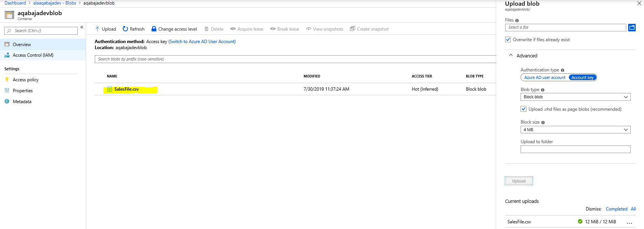Click the Upload to folder input field
Image resolution: width=644 pixels, height=229 pixels.
[x=575, y=149]
